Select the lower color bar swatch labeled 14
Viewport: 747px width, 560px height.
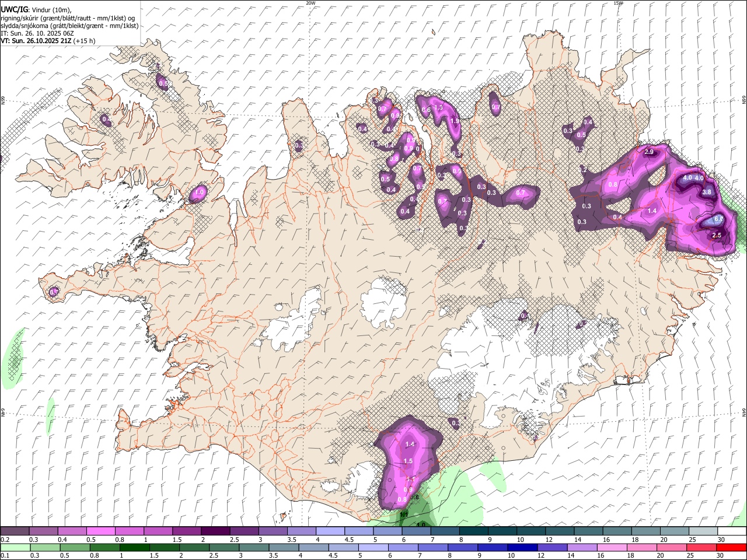pos(582,547)
